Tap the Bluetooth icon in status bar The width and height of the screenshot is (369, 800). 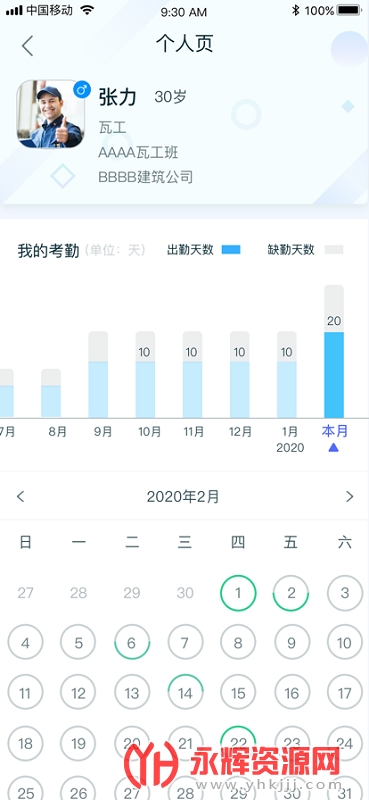[x=295, y=10]
